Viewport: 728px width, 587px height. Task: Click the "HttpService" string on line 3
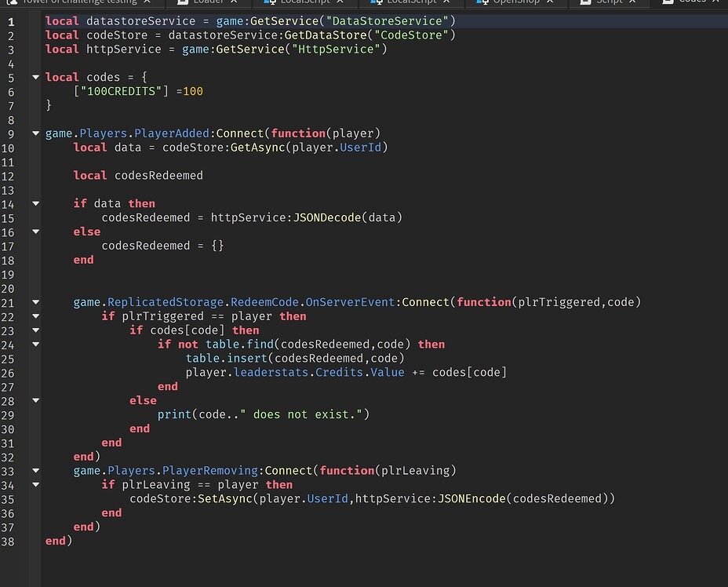point(336,49)
